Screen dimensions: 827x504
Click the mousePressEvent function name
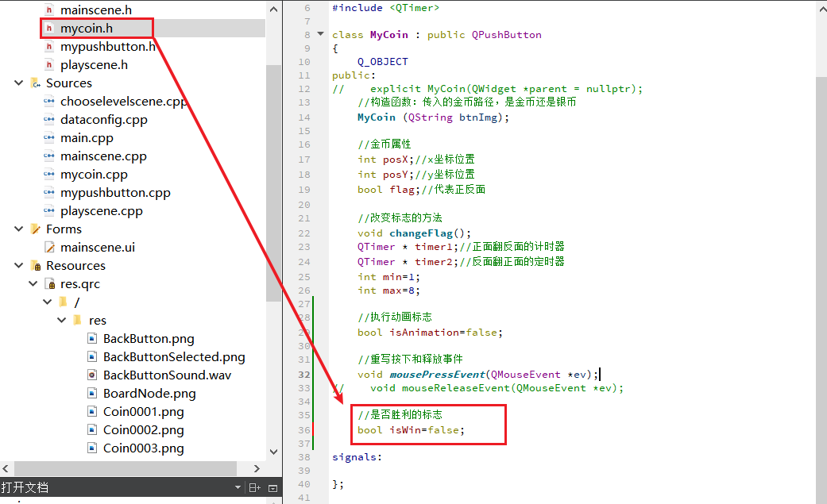pos(437,375)
